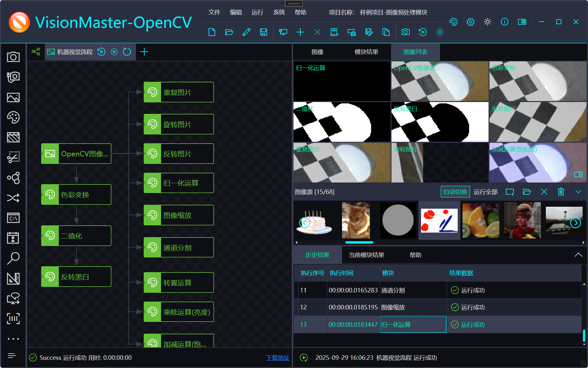The image size is (588, 368).
Task: Select the 旋转图片 node
Action: [x=179, y=124]
